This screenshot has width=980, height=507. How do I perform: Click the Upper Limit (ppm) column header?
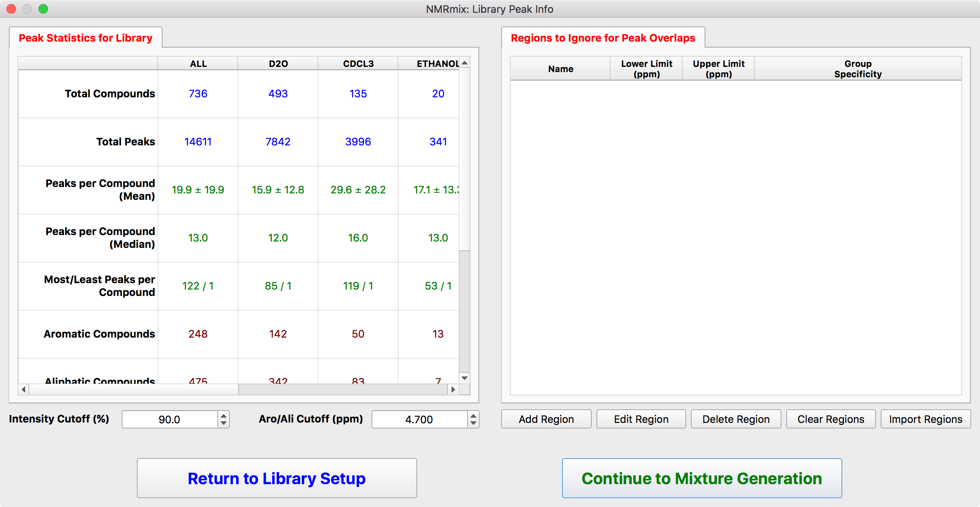coord(719,69)
